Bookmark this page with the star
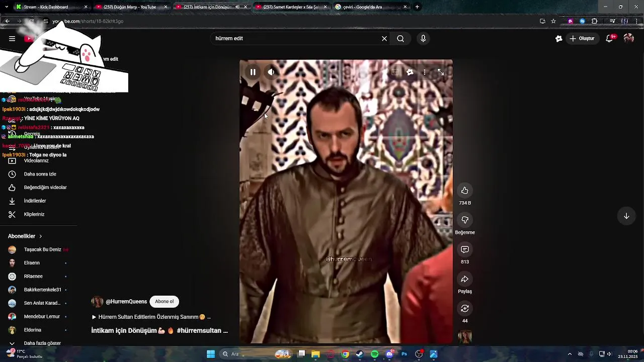This screenshot has width=644, height=362. (553, 21)
